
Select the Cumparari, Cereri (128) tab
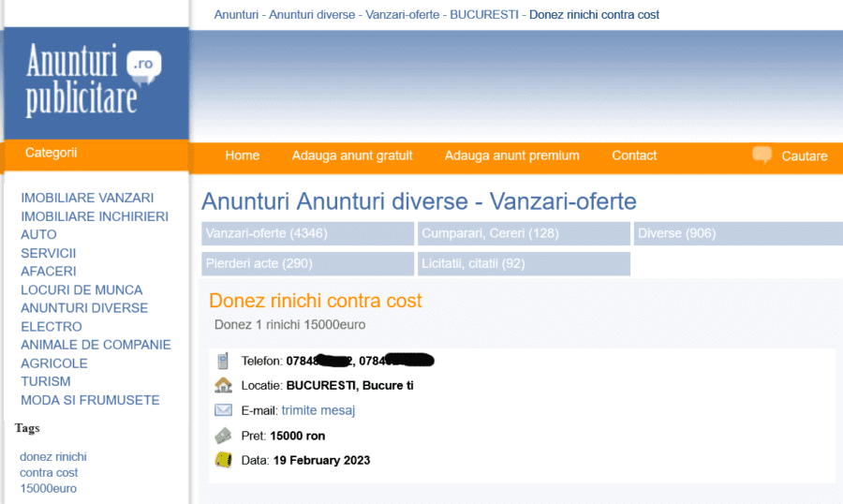pos(524,233)
